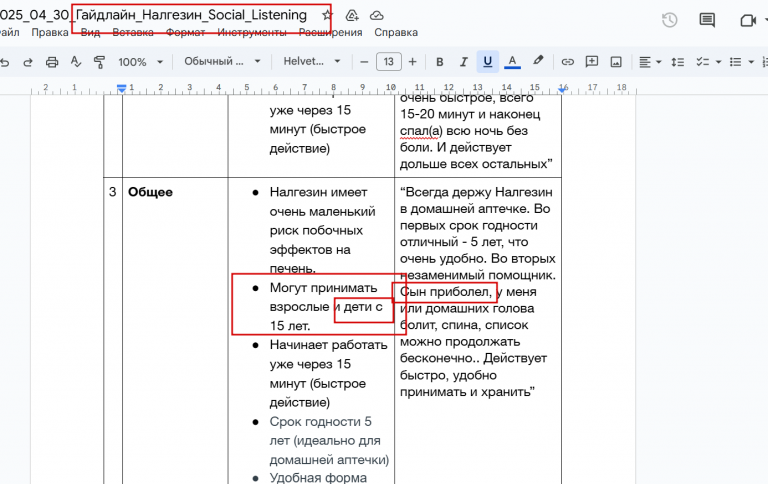Open the Вид menu
Viewport: 768px width, 484px height.
(x=90, y=32)
